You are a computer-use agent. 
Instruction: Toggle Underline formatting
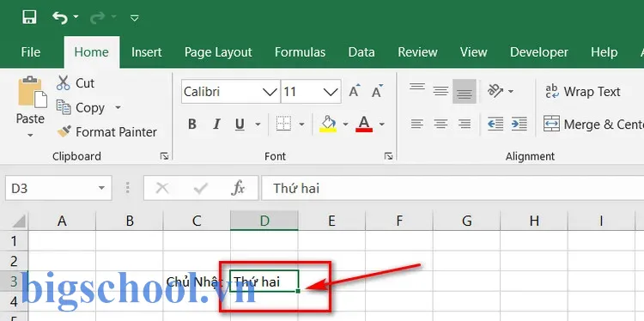pyautogui.click(x=240, y=124)
